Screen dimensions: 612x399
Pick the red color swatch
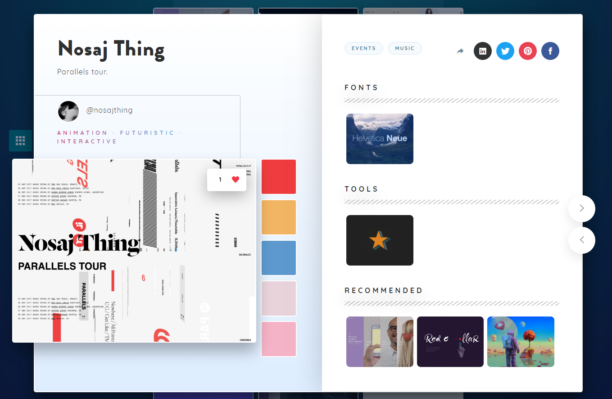pyautogui.click(x=279, y=176)
